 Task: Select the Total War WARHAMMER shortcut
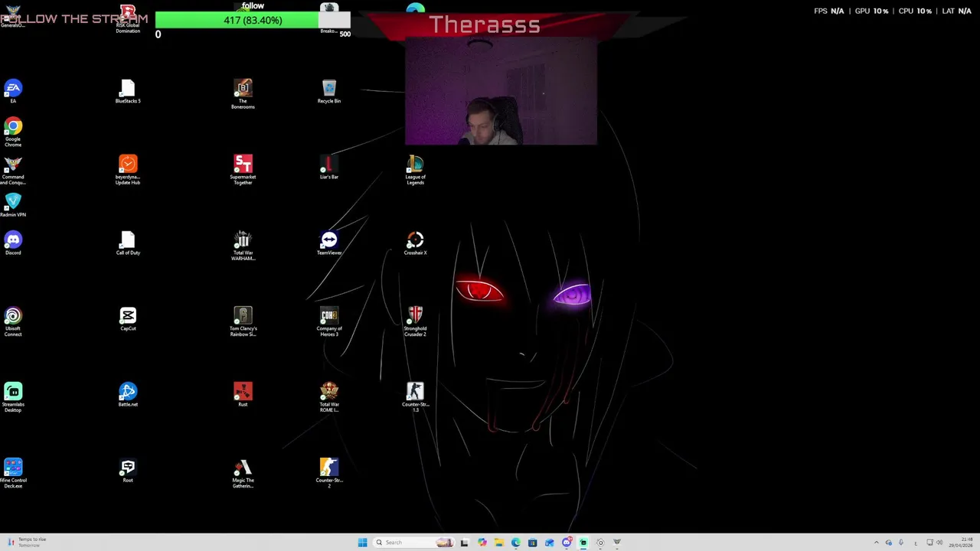243,246
